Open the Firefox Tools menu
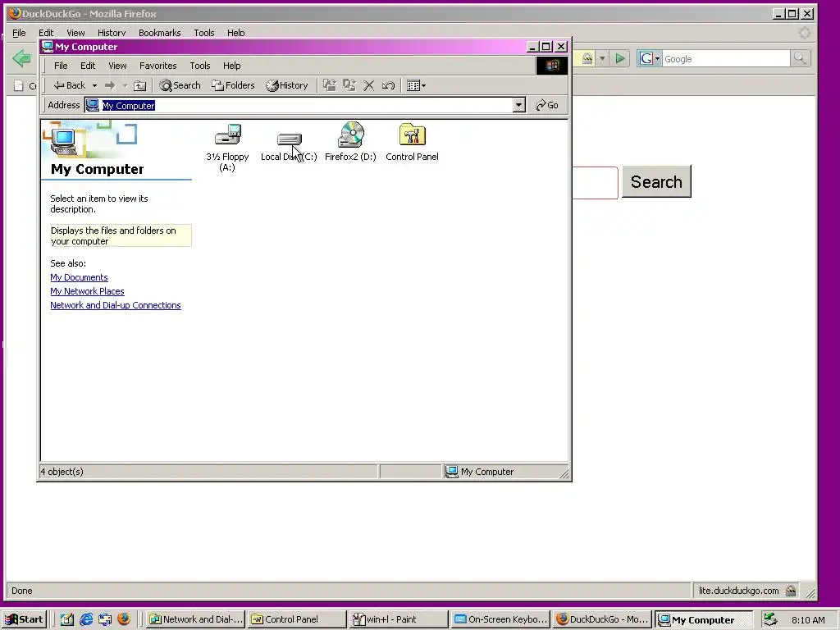This screenshot has width=840, height=630. click(x=204, y=33)
